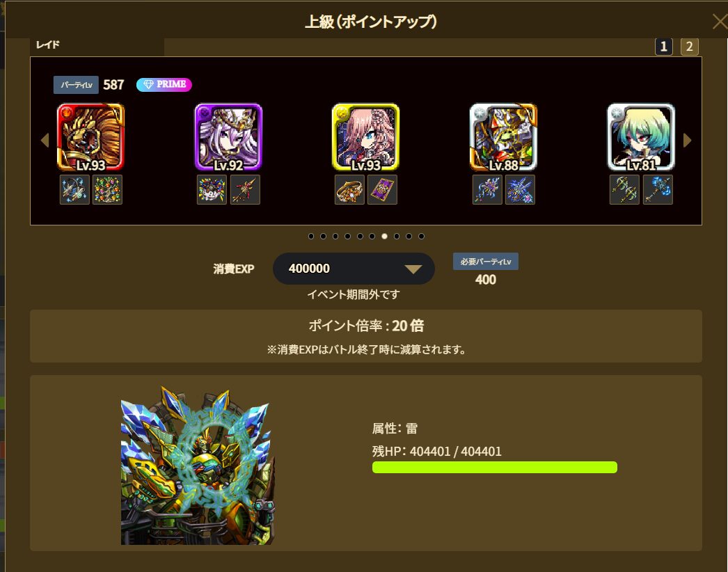Screen dimensions: 728x572
Task: Open the blue hammer equipment slot
Action: [658, 189]
